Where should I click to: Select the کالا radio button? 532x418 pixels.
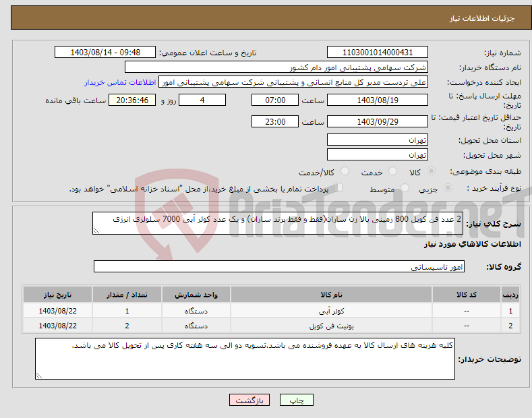pos(431,171)
